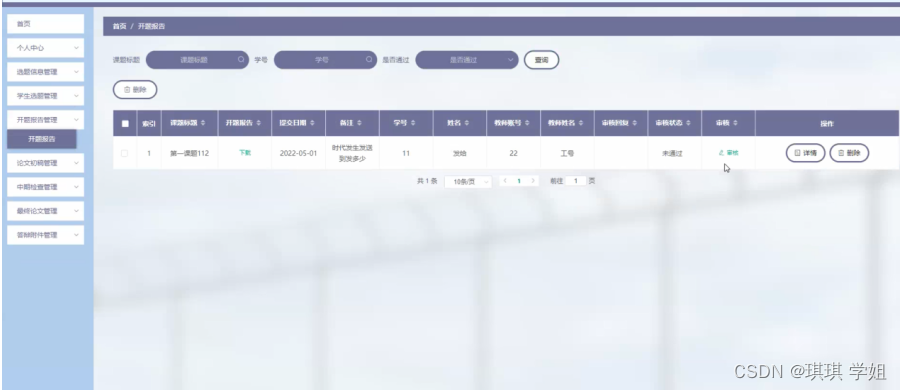
Task: Click the 查询 search button
Action: (541, 60)
